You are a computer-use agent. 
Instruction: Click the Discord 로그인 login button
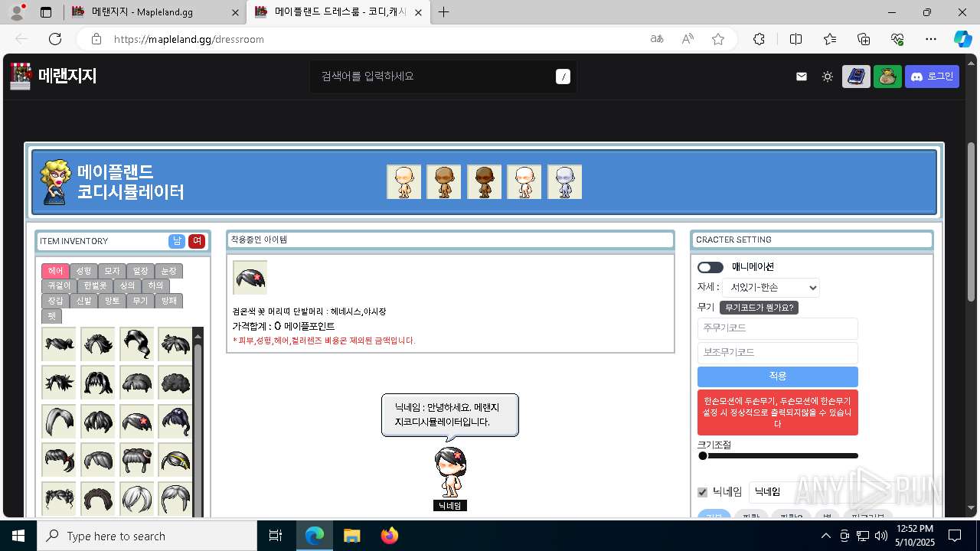pos(932,77)
